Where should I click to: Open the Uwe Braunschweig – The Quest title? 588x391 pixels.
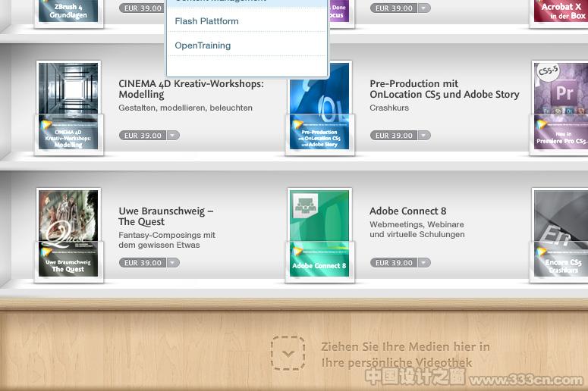click(x=165, y=216)
